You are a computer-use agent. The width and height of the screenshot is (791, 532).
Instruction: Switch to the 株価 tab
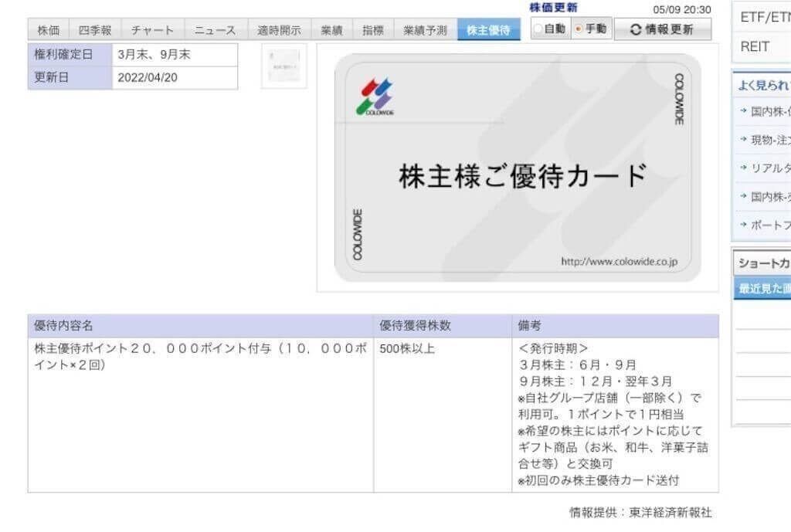(x=47, y=30)
